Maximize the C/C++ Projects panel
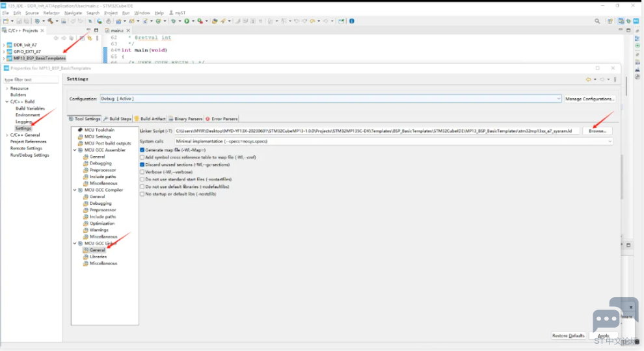 [96, 30]
